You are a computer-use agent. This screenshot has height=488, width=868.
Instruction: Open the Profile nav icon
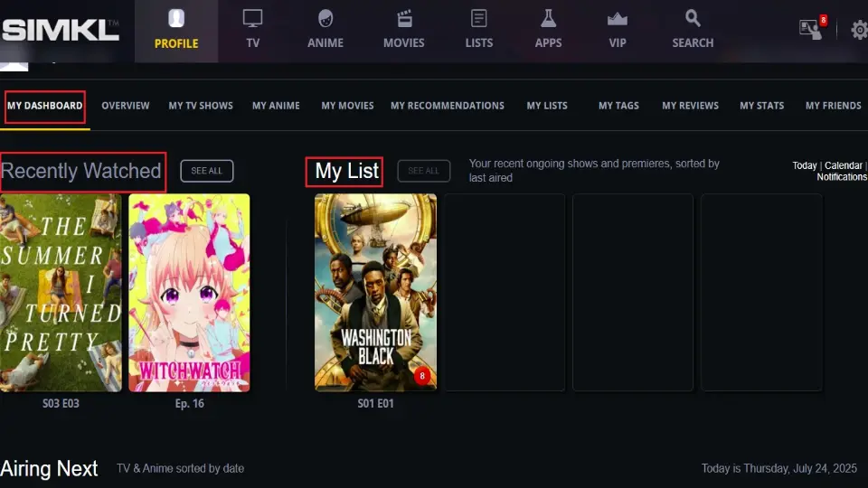176,19
